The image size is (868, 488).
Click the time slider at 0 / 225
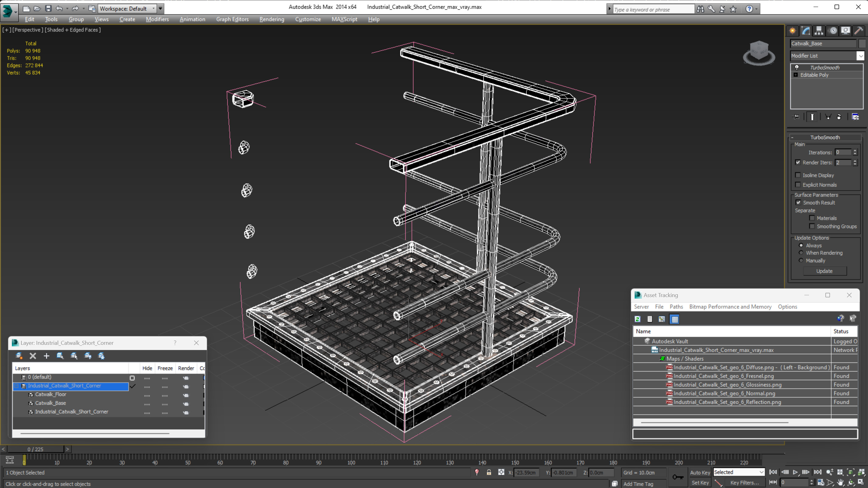35,449
